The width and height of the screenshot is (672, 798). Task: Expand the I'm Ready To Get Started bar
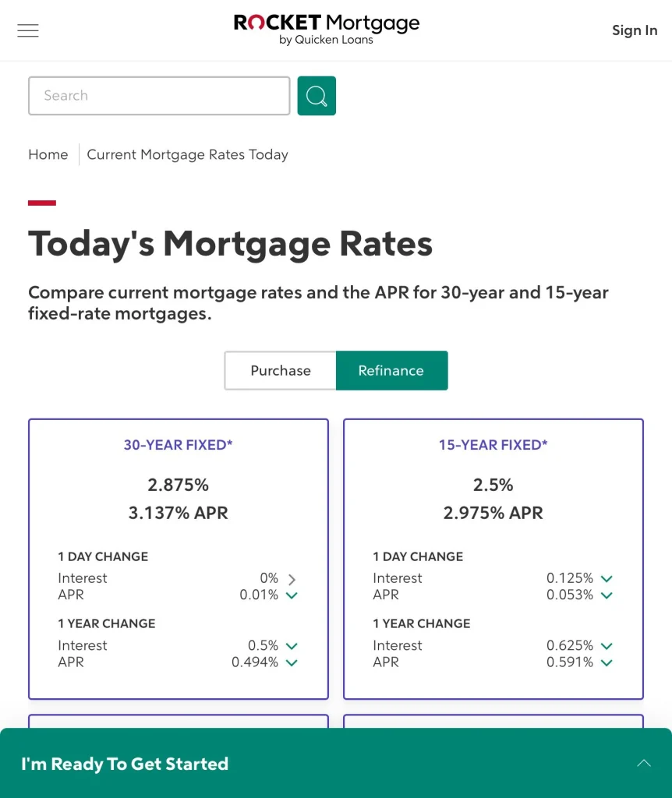pos(644,764)
